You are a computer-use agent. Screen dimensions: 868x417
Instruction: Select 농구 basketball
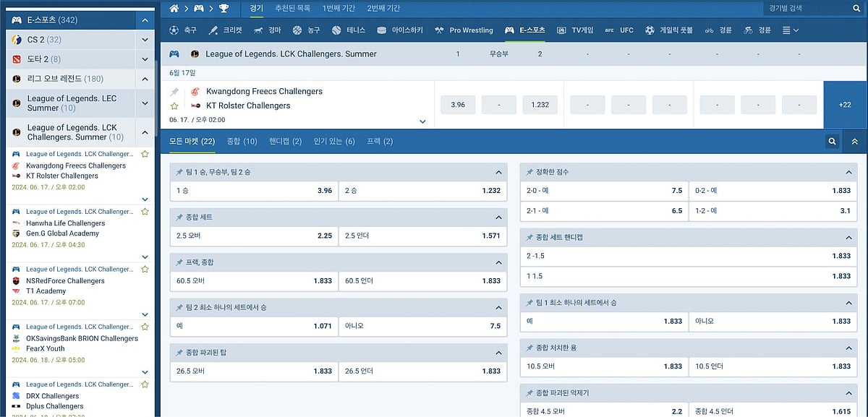(307, 30)
